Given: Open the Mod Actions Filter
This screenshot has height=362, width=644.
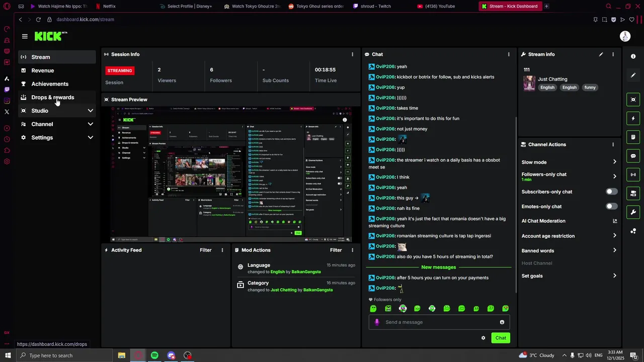Looking at the screenshot, I should [336, 250].
